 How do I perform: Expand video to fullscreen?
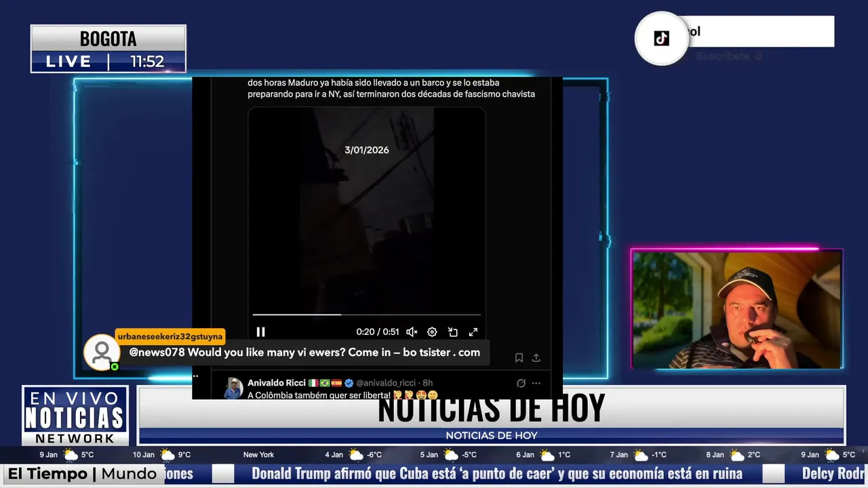click(x=473, y=332)
